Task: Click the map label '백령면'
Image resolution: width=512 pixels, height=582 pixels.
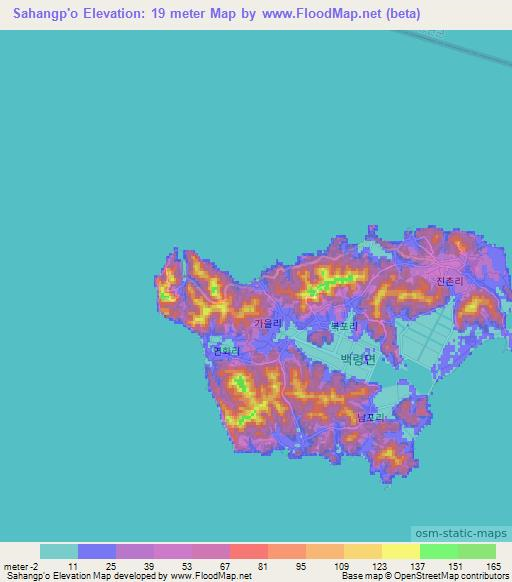Action: tap(358, 359)
